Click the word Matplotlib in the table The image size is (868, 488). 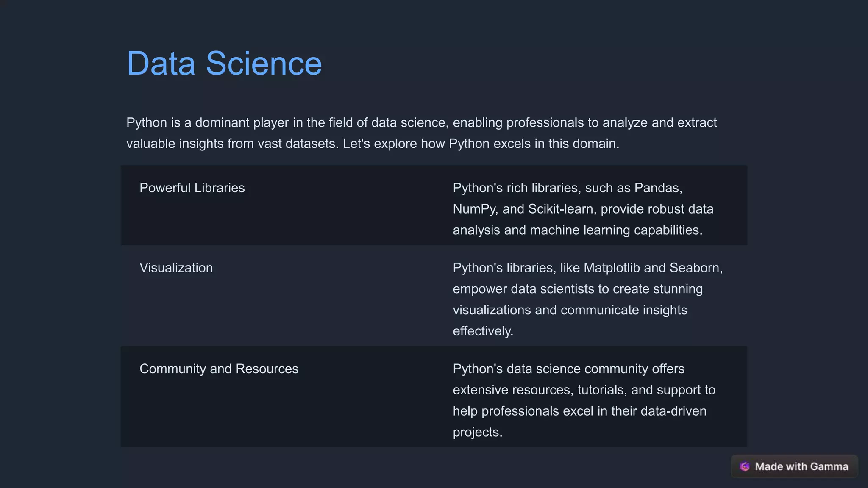[612, 268]
